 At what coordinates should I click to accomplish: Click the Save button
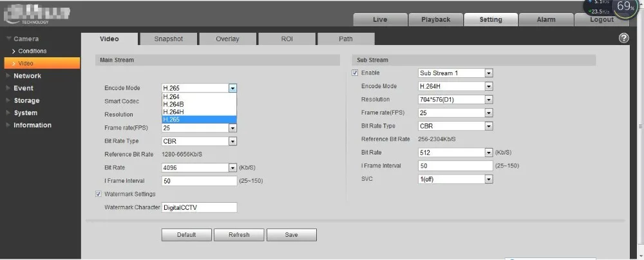292,235
